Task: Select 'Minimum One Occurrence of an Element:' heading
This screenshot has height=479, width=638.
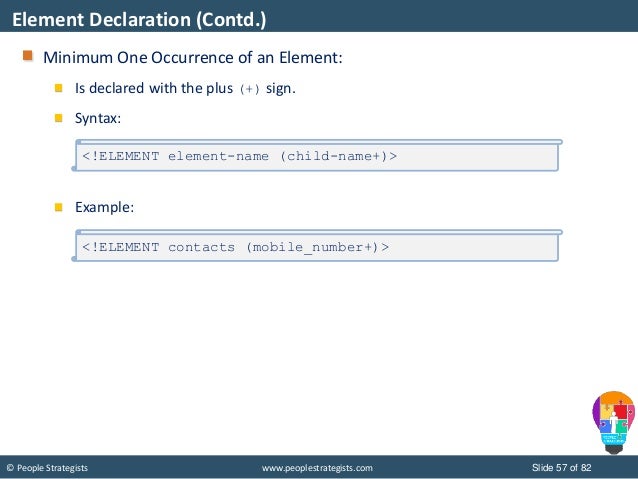Action: (193, 57)
